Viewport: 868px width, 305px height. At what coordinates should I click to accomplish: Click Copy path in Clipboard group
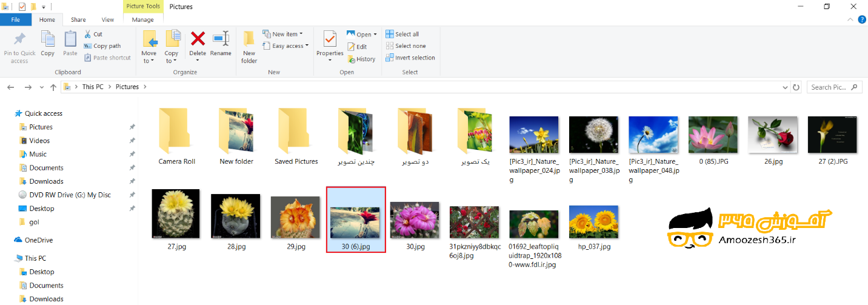[102, 46]
